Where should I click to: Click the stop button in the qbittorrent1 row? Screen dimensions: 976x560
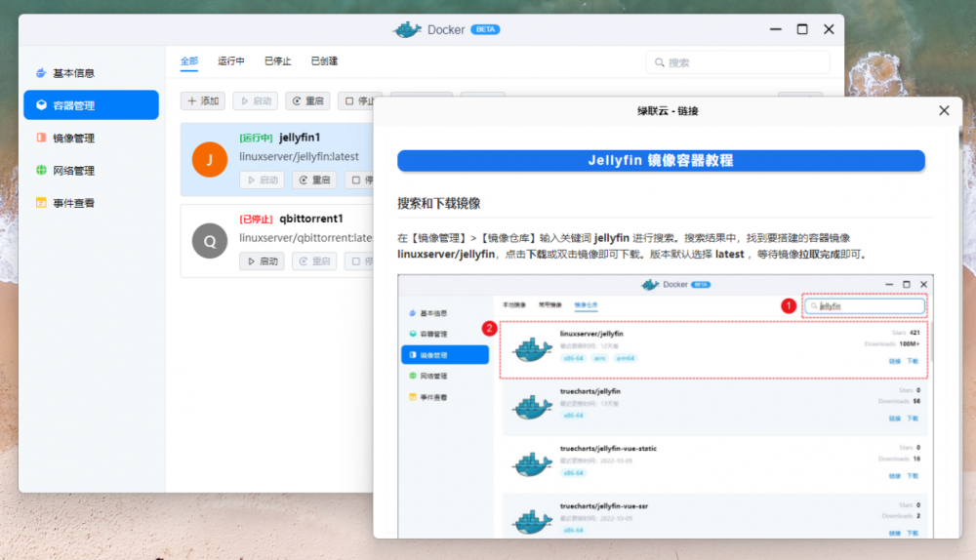coord(359,261)
